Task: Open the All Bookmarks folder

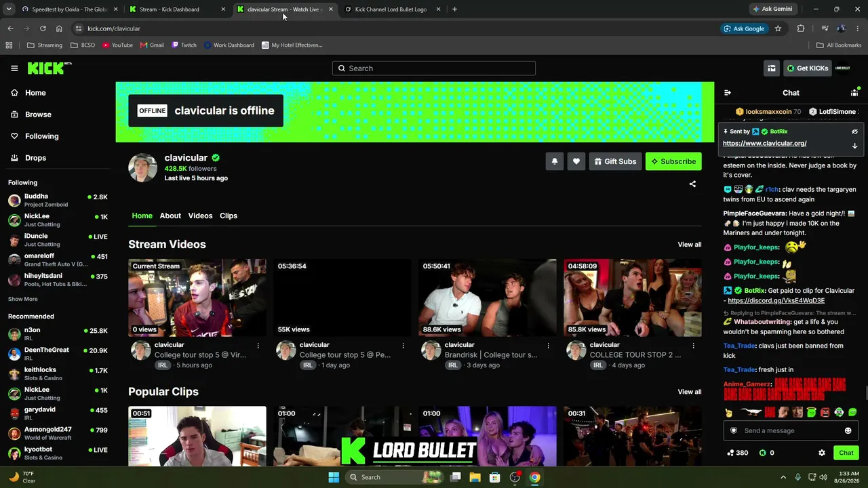Action: [839, 45]
